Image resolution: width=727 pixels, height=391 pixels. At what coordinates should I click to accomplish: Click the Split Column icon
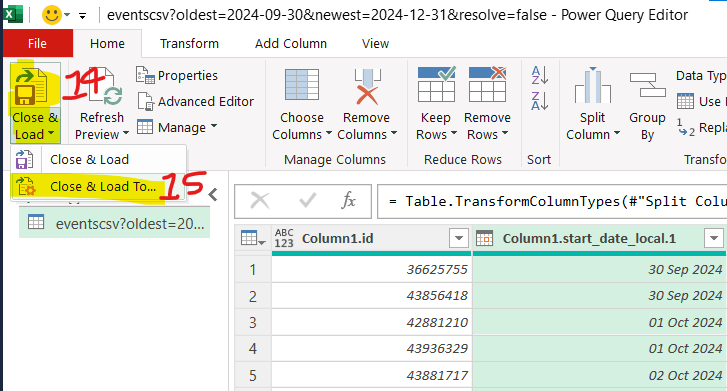point(593,85)
